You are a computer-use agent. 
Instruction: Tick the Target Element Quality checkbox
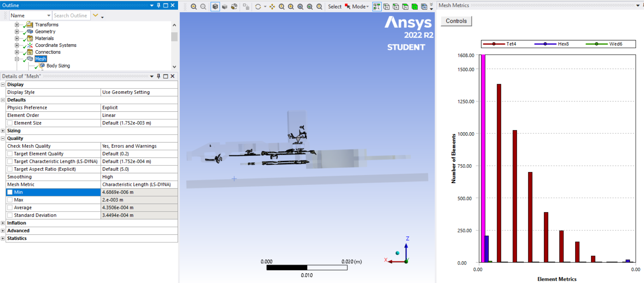[10, 154]
